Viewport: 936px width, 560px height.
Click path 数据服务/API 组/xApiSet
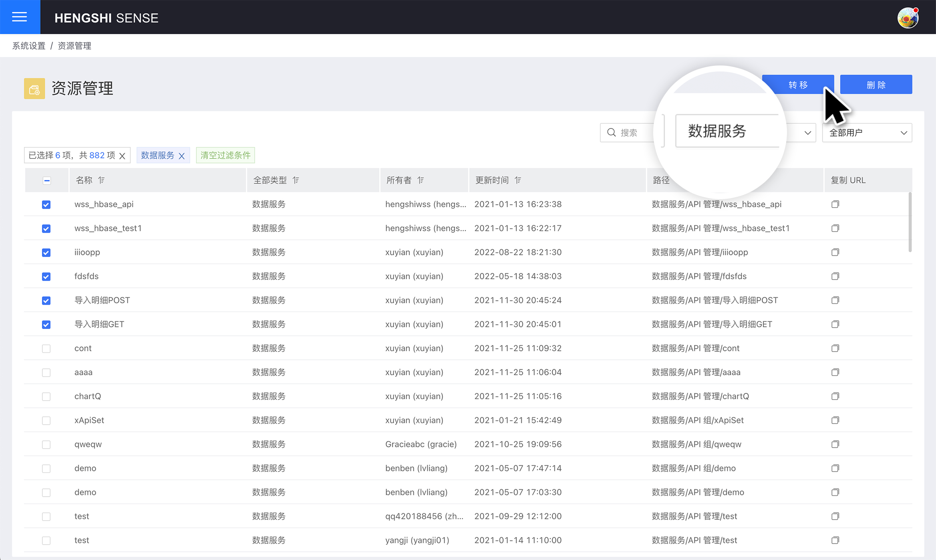click(698, 420)
